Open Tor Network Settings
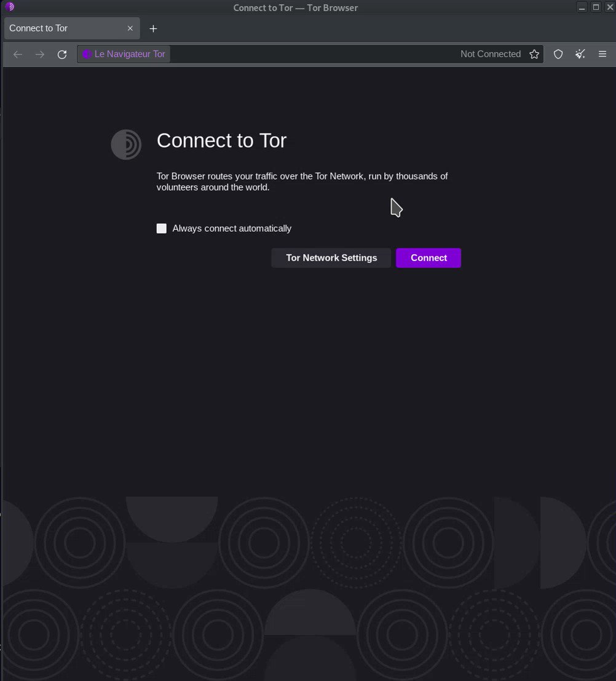Image resolution: width=616 pixels, height=681 pixels. [x=331, y=258]
